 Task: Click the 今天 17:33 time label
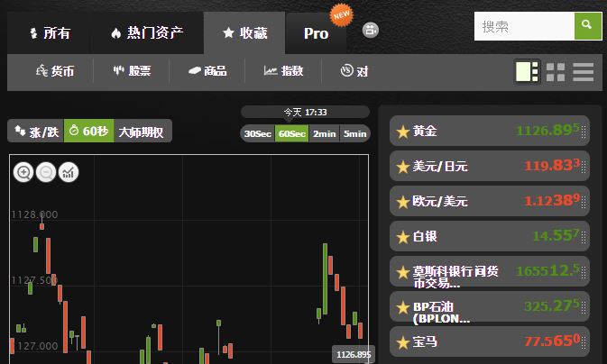pos(305,113)
